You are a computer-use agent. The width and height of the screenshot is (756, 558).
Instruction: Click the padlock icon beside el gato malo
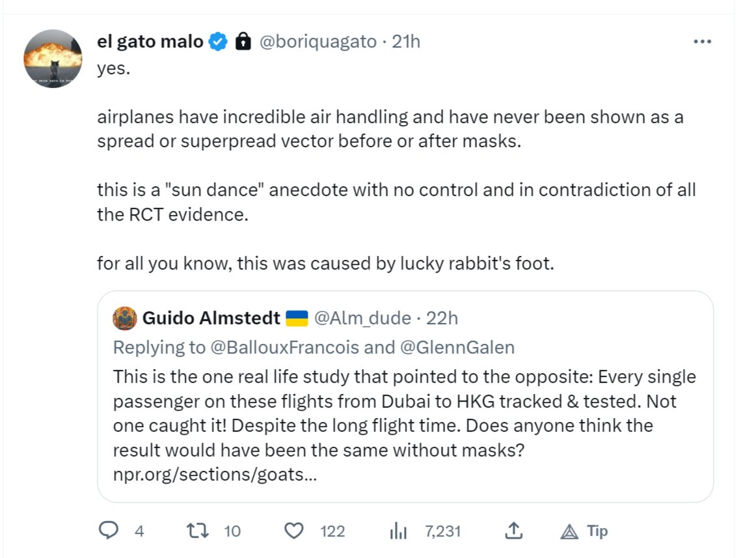coord(243,42)
